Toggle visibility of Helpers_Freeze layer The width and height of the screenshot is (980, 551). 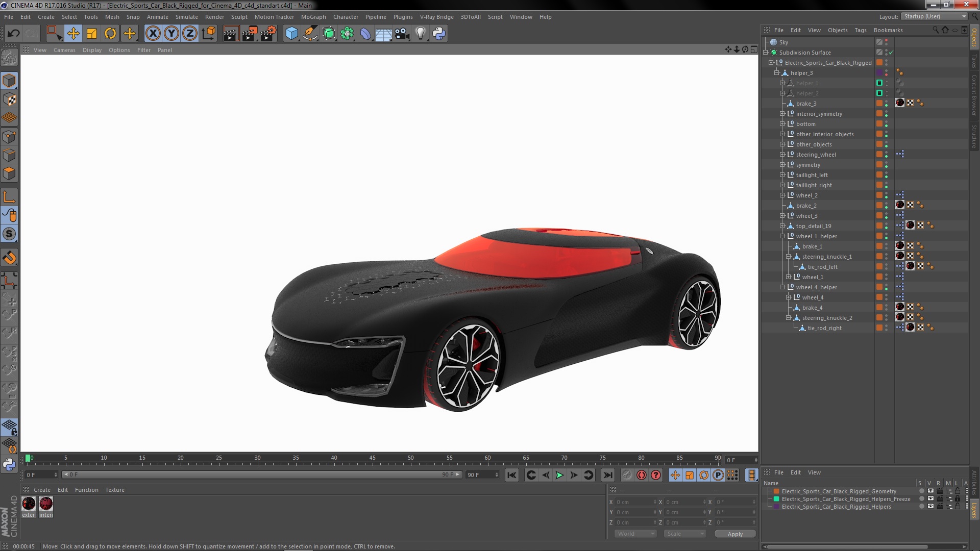click(x=930, y=499)
